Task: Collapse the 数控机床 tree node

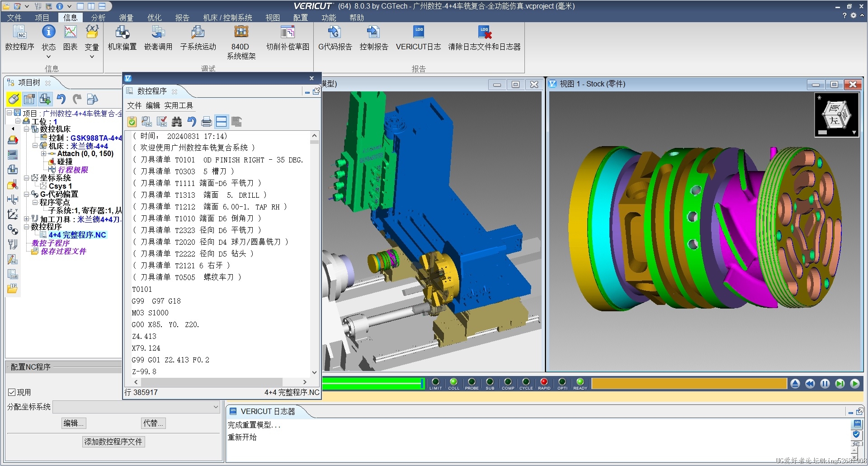Action: [x=27, y=129]
